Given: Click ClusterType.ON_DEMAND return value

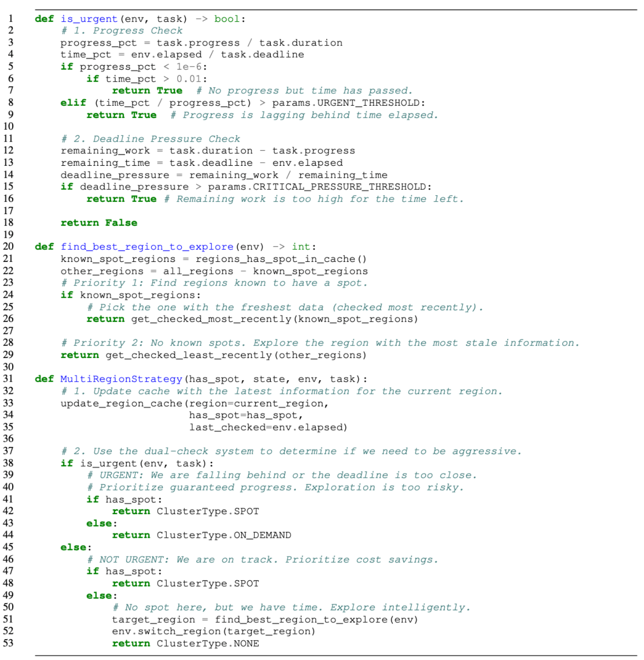Looking at the screenshot, I should [x=223, y=535].
